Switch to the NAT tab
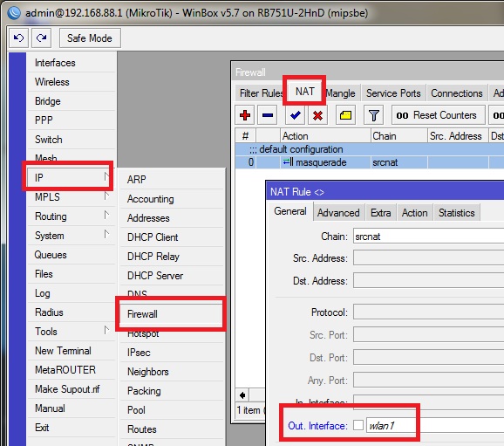This screenshot has width=504, height=446. pyautogui.click(x=304, y=92)
